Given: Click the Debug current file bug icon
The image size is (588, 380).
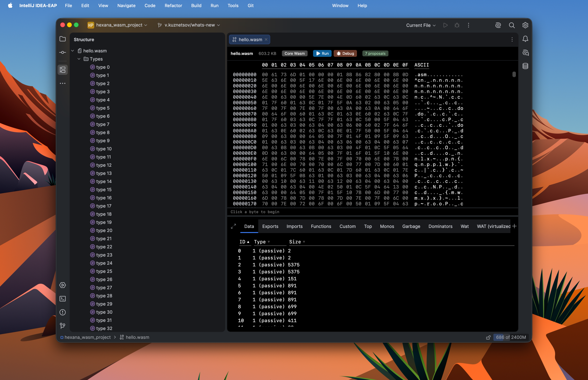Looking at the screenshot, I should pyautogui.click(x=457, y=25).
